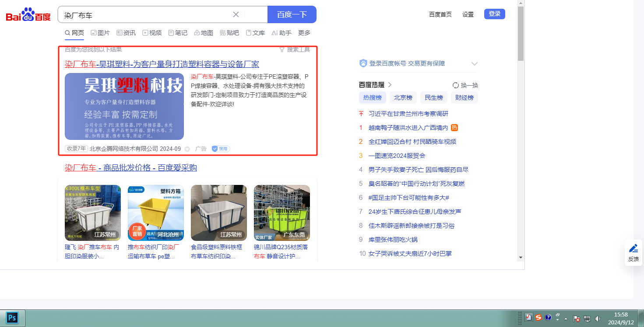Click the scrollbar down arrow
This screenshot has width=644, height=327.
click(x=521, y=257)
